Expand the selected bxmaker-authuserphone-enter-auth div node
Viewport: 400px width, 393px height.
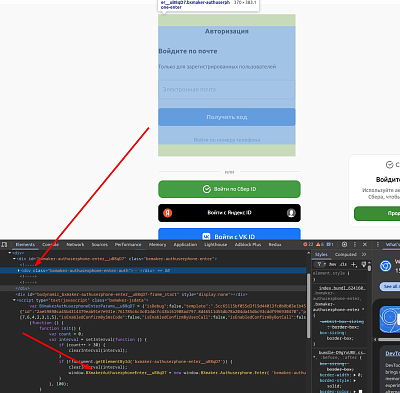click(x=18, y=271)
